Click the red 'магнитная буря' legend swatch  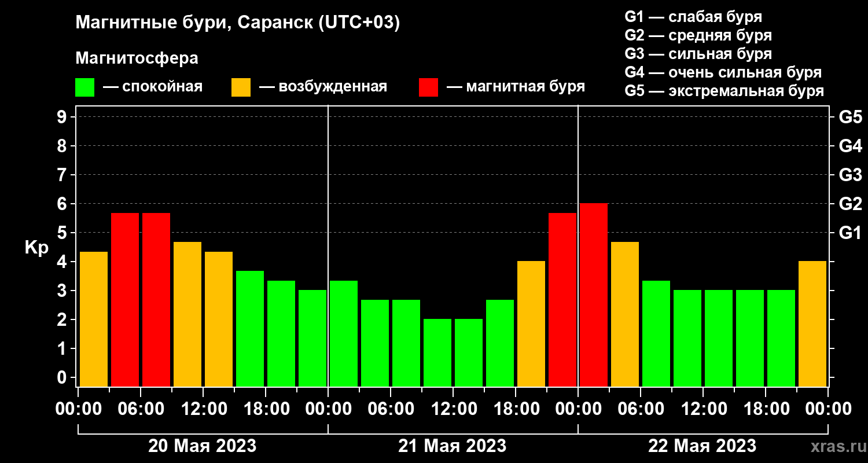[429, 87]
